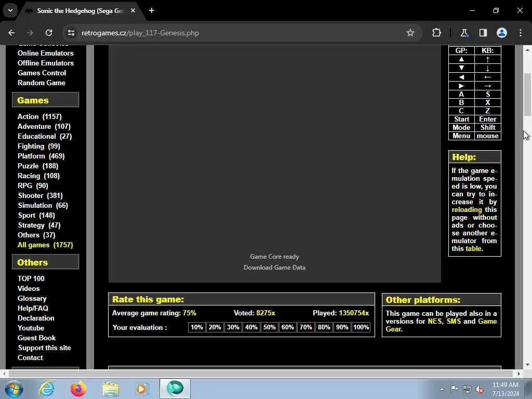View site information icon in address bar
Image resolution: width=532 pixels, height=399 pixels.
click(x=71, y=33)
